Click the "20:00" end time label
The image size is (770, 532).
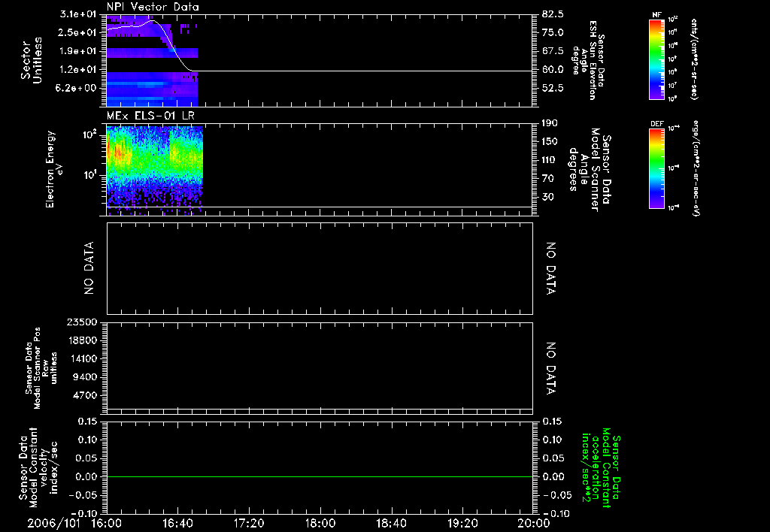[534, 523]
